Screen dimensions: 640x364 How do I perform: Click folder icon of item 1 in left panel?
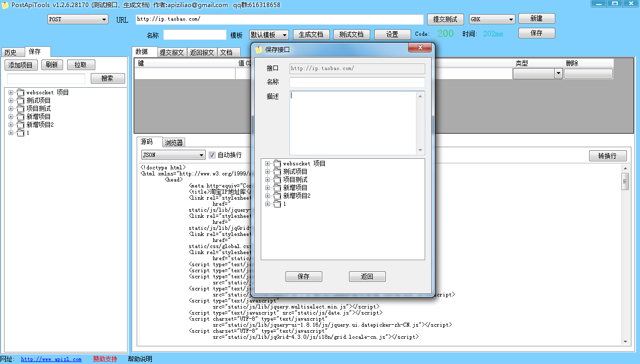pos(20,133)
